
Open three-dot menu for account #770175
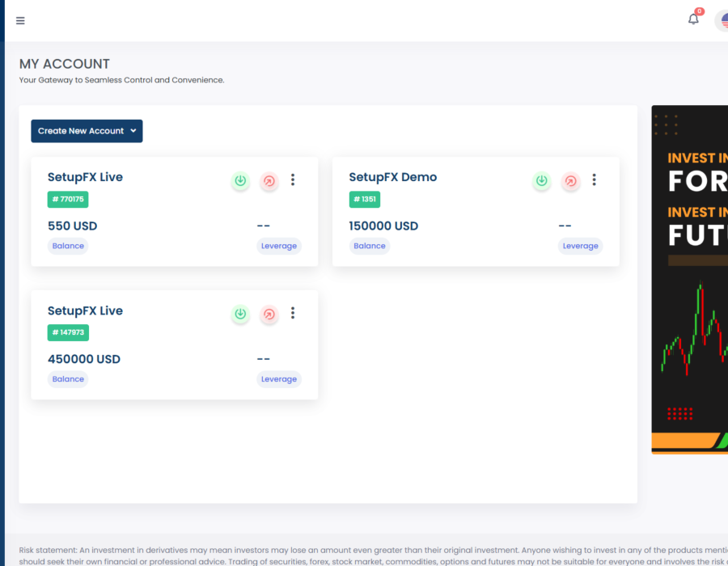(x=293, y=180)
